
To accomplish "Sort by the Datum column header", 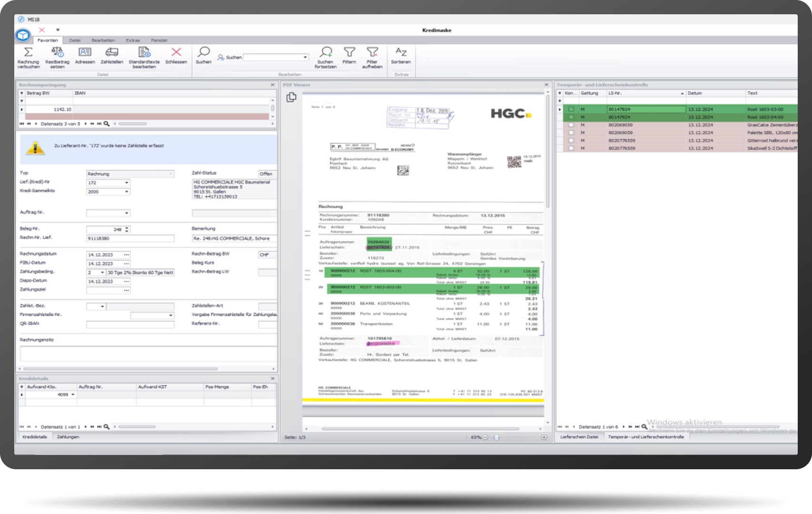I will 715,93.
